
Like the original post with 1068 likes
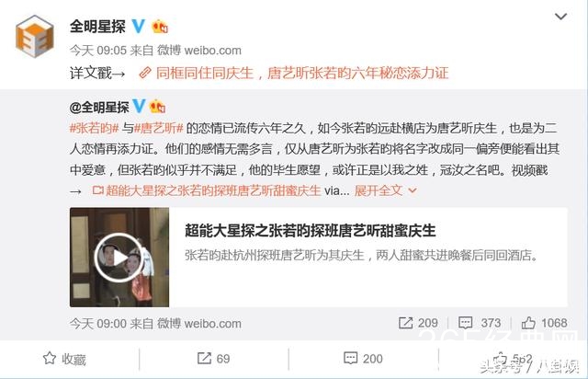tap(544, 323)
